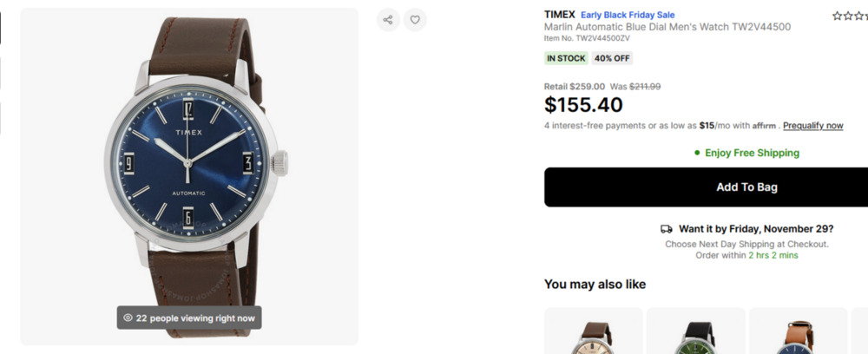Screen dimensions: 868x354
Task: Open the Early Black Friday Sale link
Action: (628, 15)
